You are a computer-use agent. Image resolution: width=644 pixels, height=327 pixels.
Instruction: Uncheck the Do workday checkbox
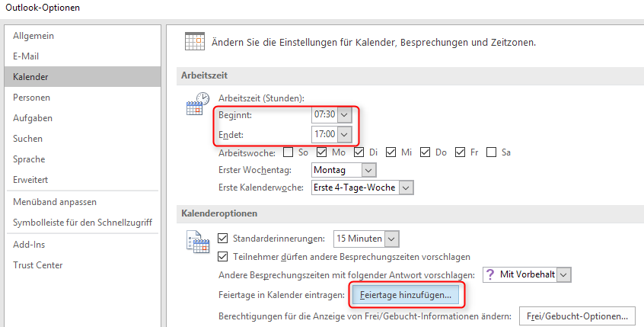(x=425, y=152)
